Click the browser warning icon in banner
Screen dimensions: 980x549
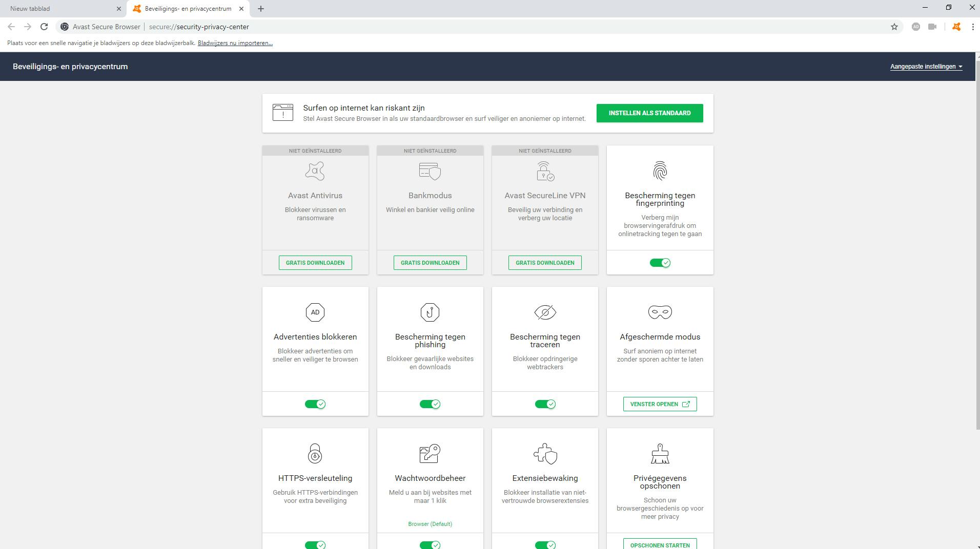pyautogui.click(x=283, y=113)
